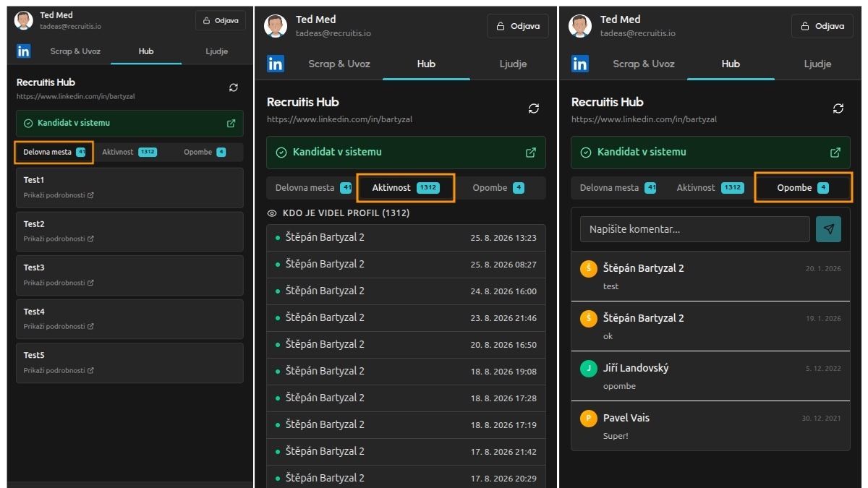868x488 pixels.
Task: Click Odjava button in the right panel
Action: click(822, 26)
